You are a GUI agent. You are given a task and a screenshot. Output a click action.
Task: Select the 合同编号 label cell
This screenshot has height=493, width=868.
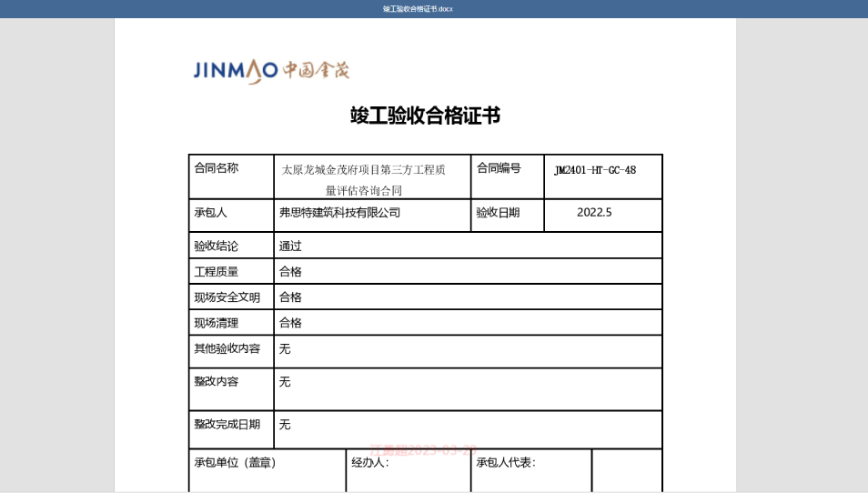click(x=499, y=168)
